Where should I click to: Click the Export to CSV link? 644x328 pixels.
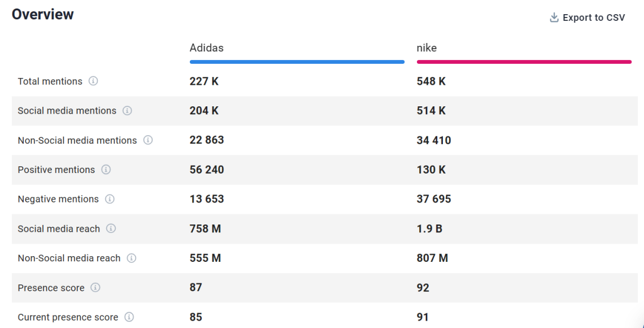pos(593,18)
